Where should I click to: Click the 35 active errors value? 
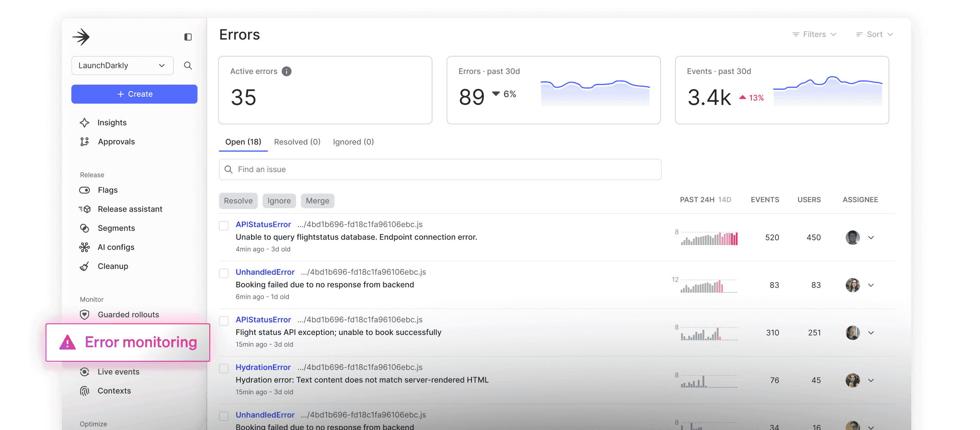[x=244, y=98]
